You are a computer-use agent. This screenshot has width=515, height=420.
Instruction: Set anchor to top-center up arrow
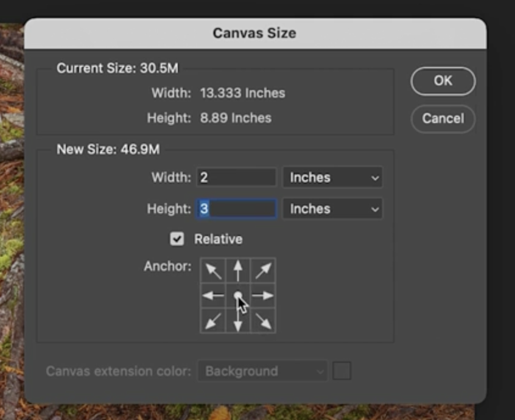click(238, 271)
